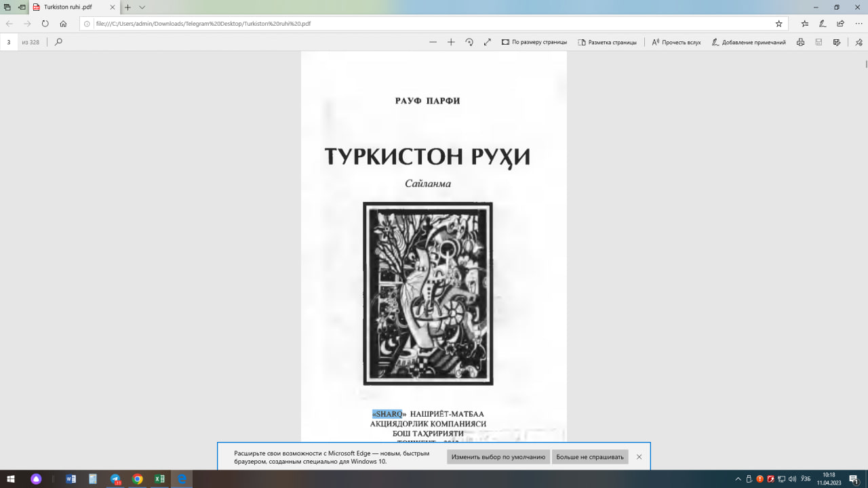Open the PDF in full-screen mode

click(x=487, y=42)
